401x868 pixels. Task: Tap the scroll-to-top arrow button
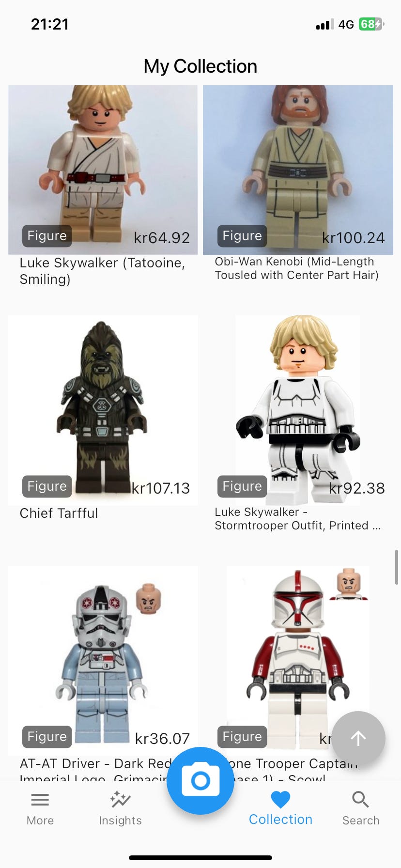(x=358, y=738)
